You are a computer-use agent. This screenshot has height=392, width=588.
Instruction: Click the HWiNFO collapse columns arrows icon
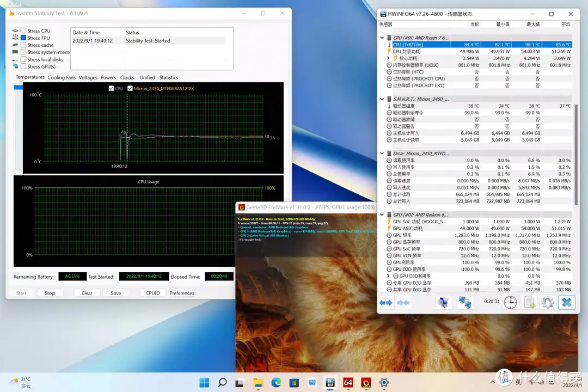pyautogui.click(x=403, y=302)
